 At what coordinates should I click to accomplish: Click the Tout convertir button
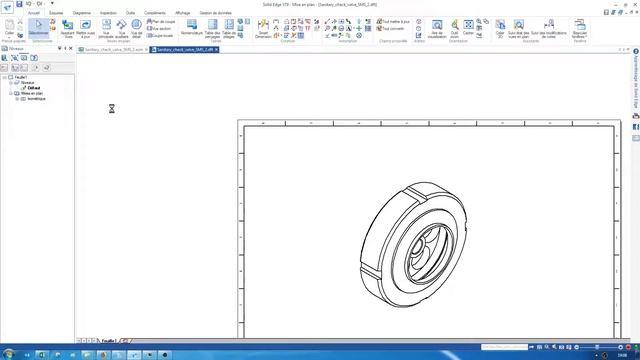click(x=390, y=29)
